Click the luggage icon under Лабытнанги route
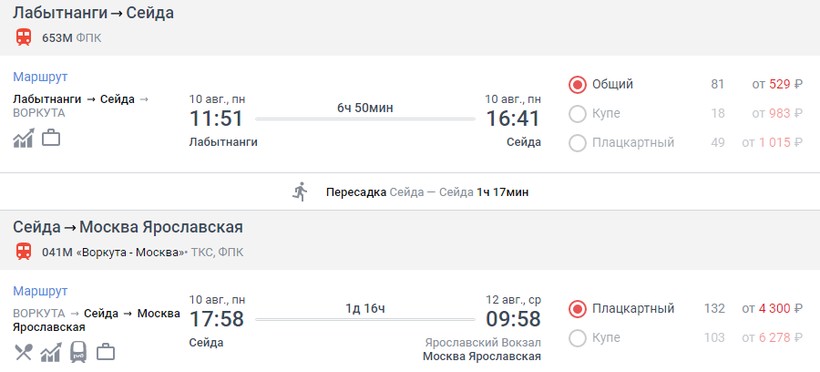The width and height of the screenshot is (820, 372). tap(51, 138)
